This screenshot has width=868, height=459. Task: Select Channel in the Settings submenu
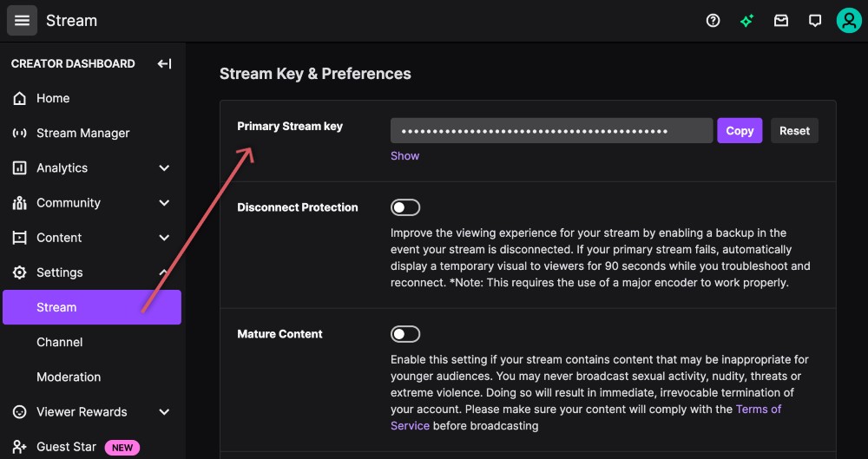pyautogui.click(x=60, y=343)
